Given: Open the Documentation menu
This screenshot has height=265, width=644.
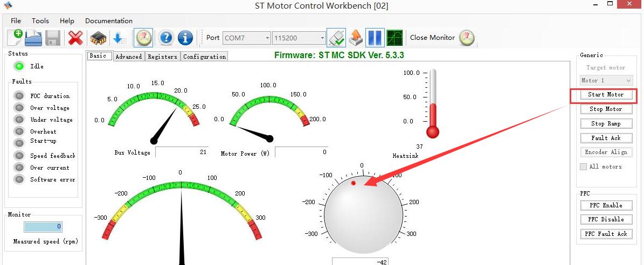Looking at the screenshot, I should 109,20.
